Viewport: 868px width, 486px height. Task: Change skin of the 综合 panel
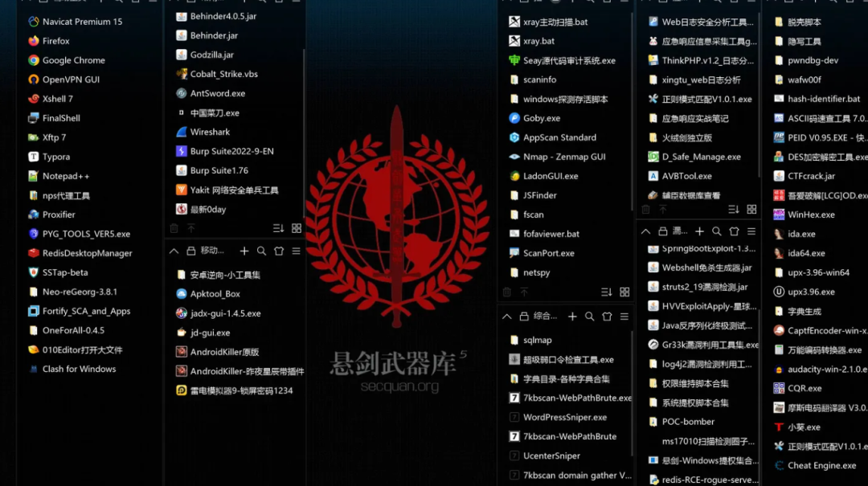tap(608, 317)
